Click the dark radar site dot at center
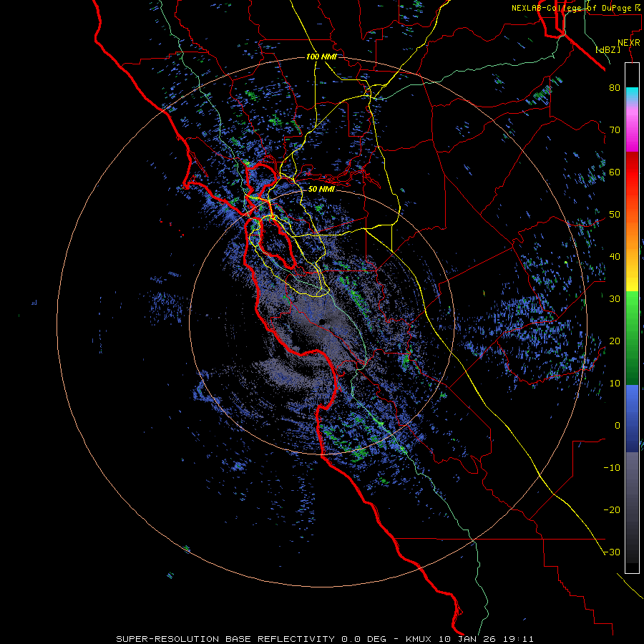Viewport: 644px width, 644px height. (321, 321)
